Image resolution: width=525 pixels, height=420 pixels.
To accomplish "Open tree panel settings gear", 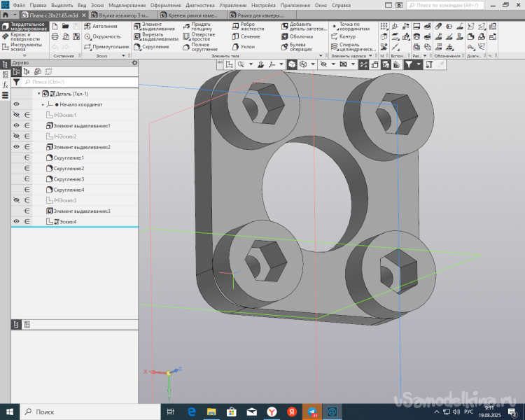I will click(135, 62).
